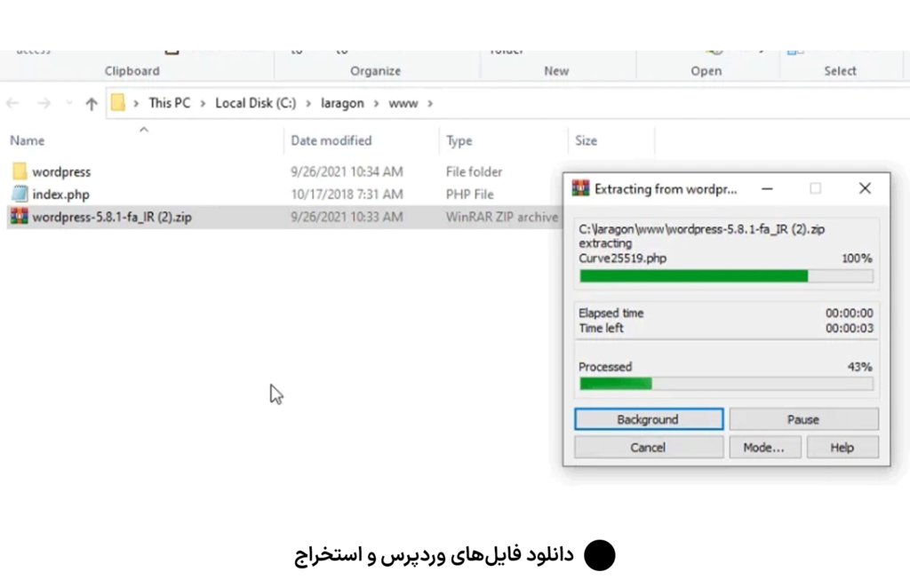910x588 pixels.
Task: Click date 10/17/2018 7:31 AM
Action: [x=347, y=195]
